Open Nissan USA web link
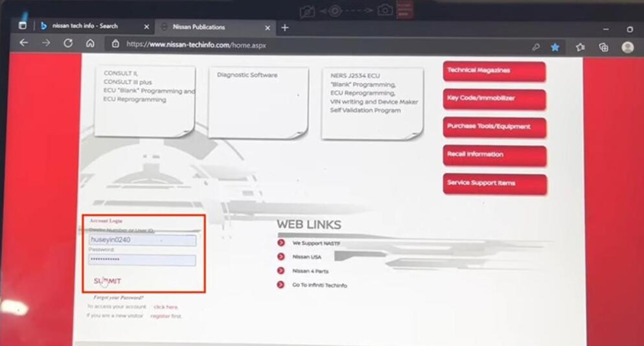The height and width of the screenshot is (346, 644). coord(307,257)
